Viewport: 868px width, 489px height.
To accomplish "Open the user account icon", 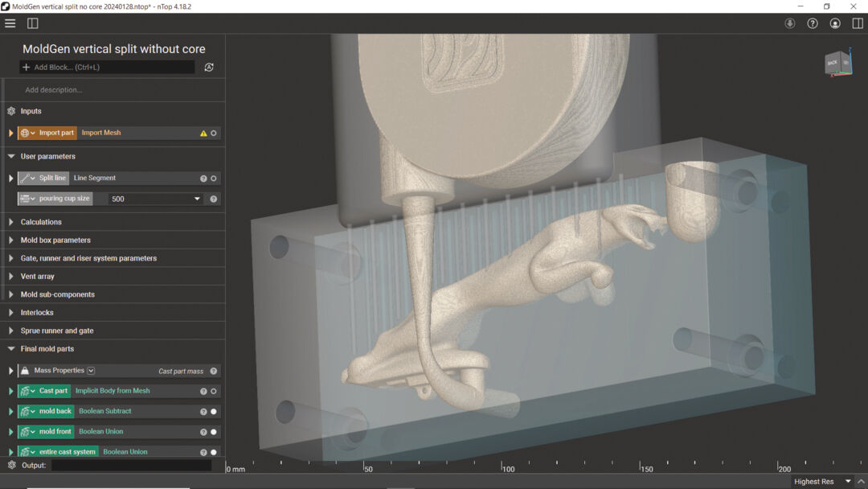I will click(835, 23).
